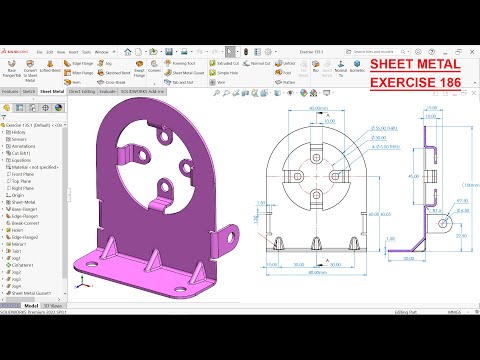Open the DisplayManager color-wheel tab

(58, 108)
